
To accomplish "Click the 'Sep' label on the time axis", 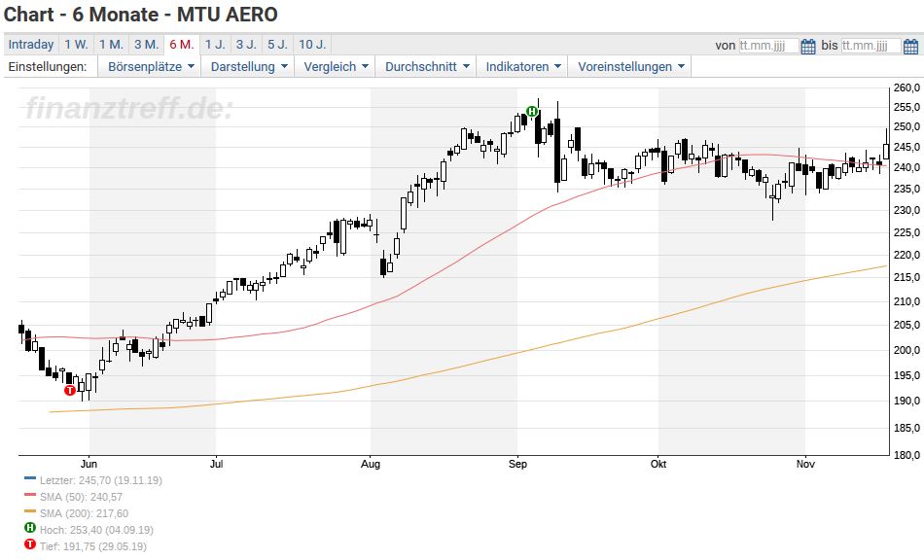I will click(517, 464).
